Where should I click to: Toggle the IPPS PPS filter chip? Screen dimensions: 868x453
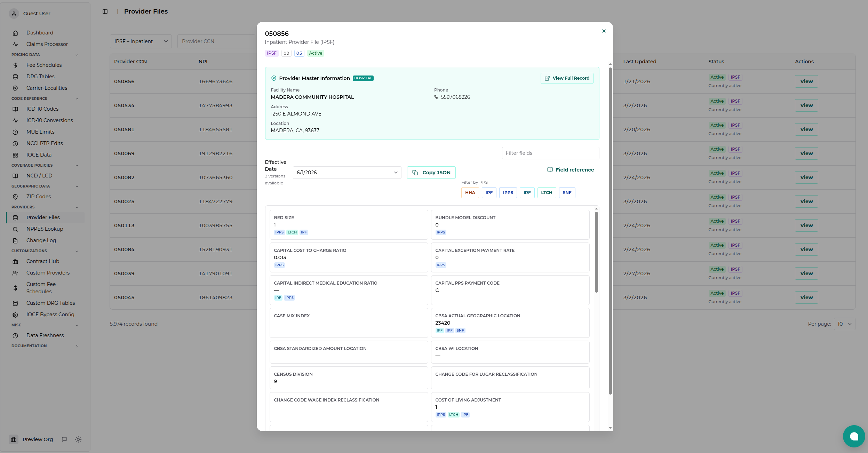508,193
